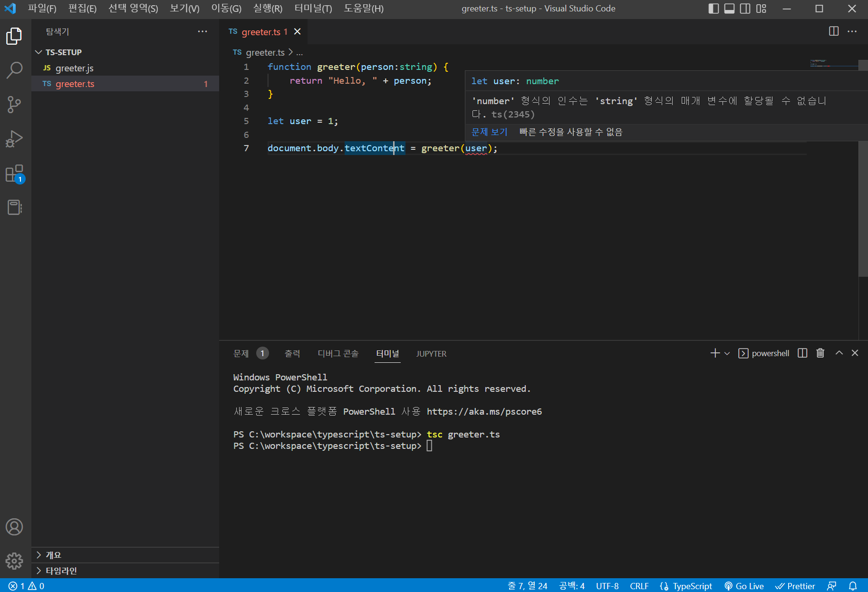Click the user argument with error underline

pos(476,148)
